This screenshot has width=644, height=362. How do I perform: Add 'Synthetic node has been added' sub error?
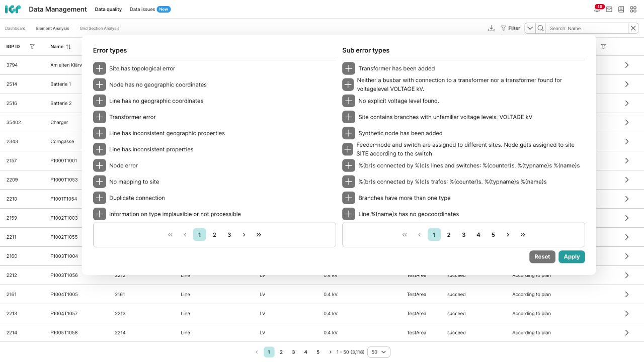coord(349,133)
